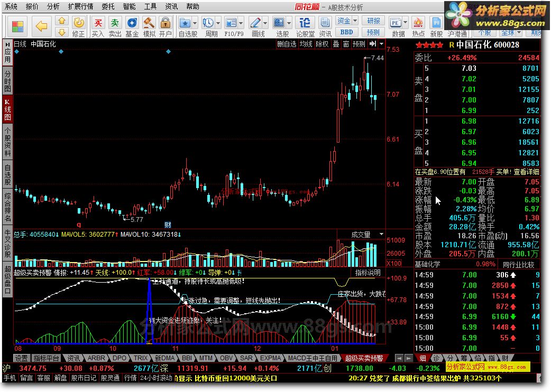
Task: Open the 买入 buy icon
Action: click(98, 23)
